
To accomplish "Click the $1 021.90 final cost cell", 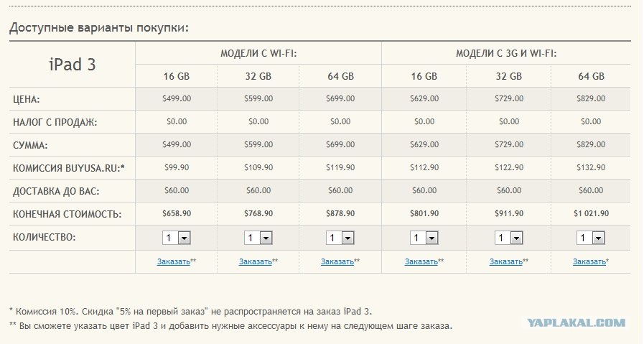I will [x=591, y=213].
